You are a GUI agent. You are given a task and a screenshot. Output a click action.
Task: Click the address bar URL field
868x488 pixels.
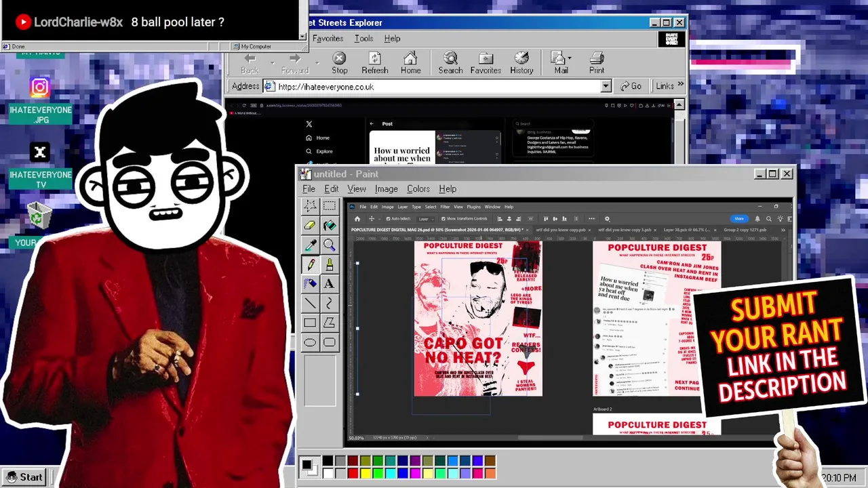pyautogui.click(x=437, y=87)
